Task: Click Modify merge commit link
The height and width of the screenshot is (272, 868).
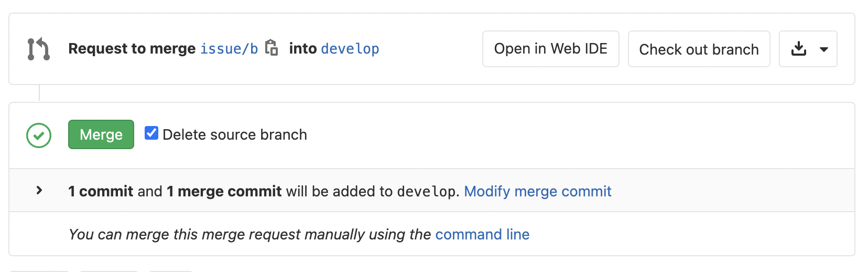Action: (x=537, y=191)
